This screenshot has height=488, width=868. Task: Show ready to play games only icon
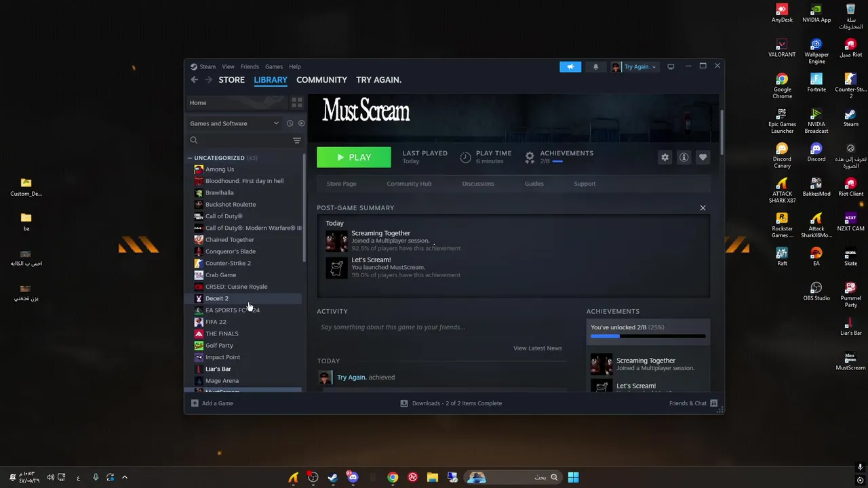[301, 123]
